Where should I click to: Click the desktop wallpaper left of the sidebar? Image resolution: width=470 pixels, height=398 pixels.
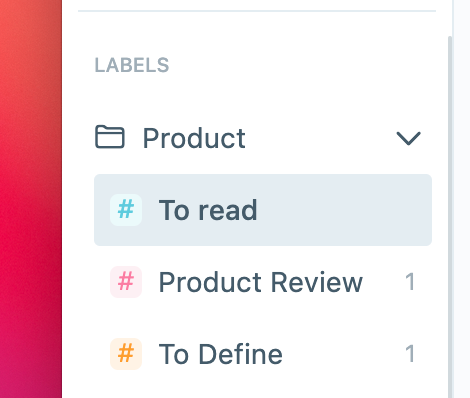click(31, 199)
